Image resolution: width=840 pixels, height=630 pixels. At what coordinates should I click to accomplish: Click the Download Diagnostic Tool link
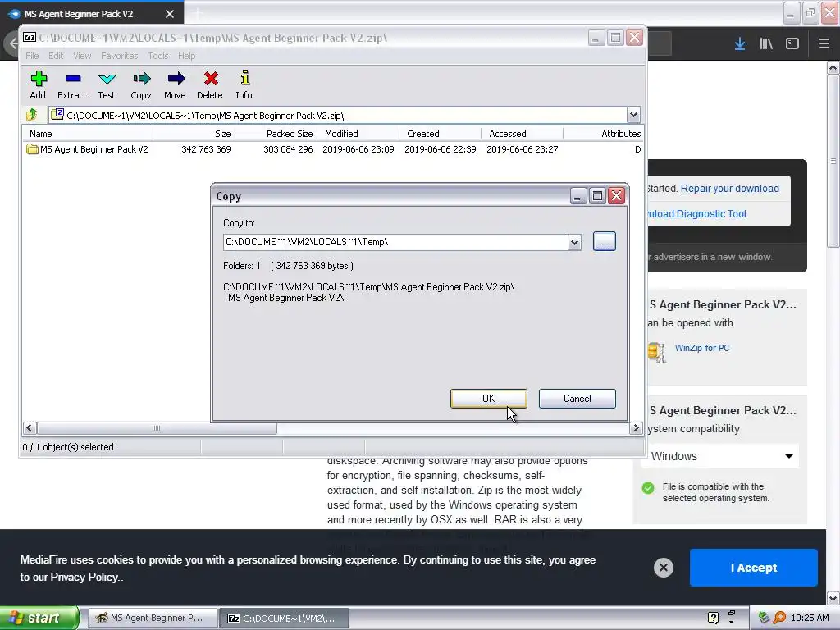(697, 214)
